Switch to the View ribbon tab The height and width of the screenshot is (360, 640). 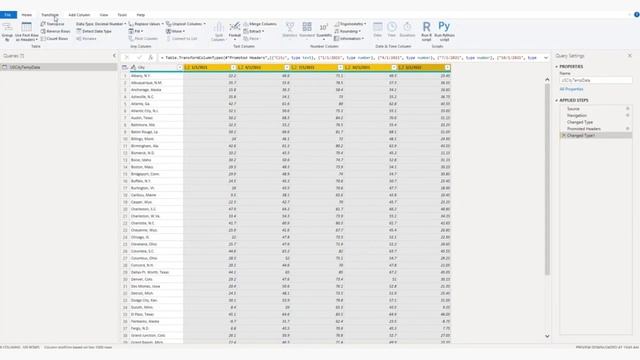click(x=104, y=15)
